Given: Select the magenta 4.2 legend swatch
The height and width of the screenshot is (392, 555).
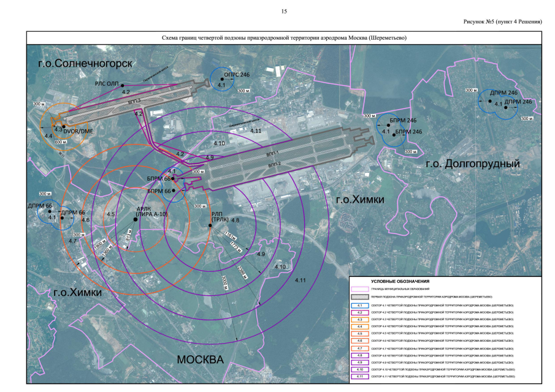Looking at the screenshot, I should 360,312.
